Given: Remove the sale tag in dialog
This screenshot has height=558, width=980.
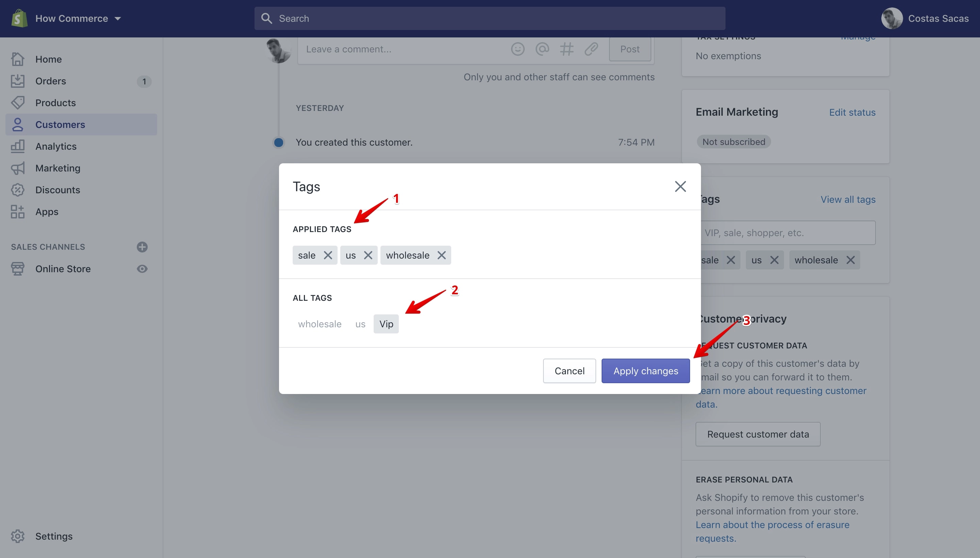Looking at the screenshot, I should tap(328, 255).
